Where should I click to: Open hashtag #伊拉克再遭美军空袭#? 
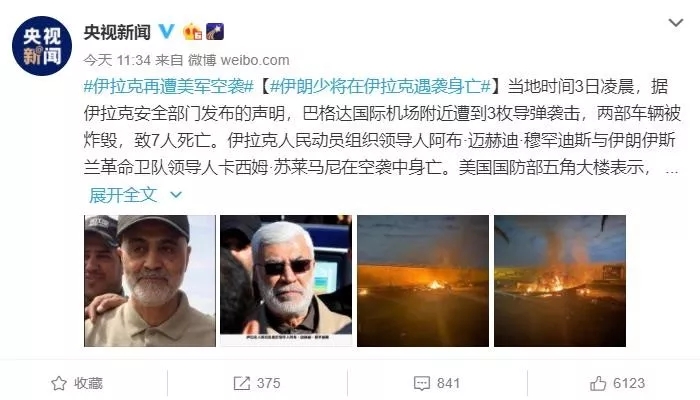click(x=169, y=86)
